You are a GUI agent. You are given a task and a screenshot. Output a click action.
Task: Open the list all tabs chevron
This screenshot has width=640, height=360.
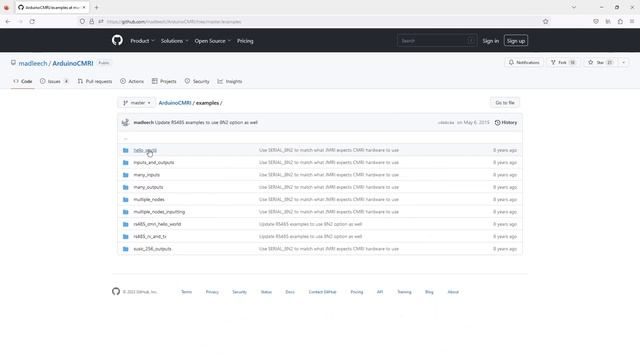point(573,7)
